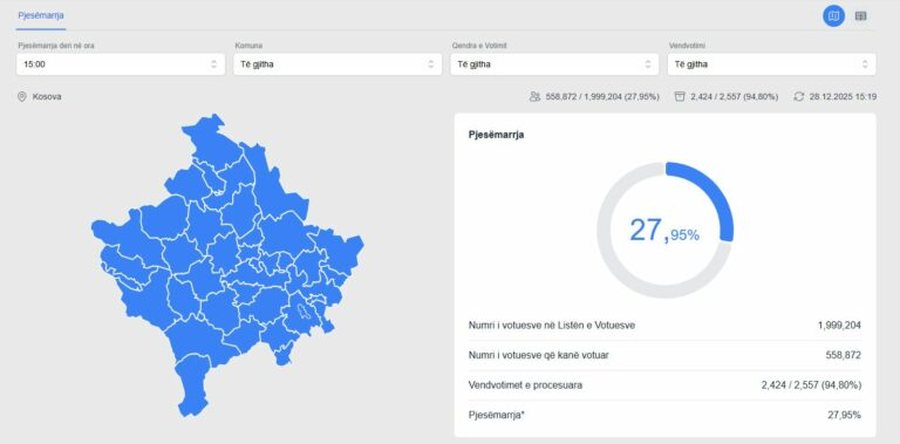Toggle the Qendra e Votimit selector arrows
This screenshot has height=444, width=900.
tap(648, 64)
